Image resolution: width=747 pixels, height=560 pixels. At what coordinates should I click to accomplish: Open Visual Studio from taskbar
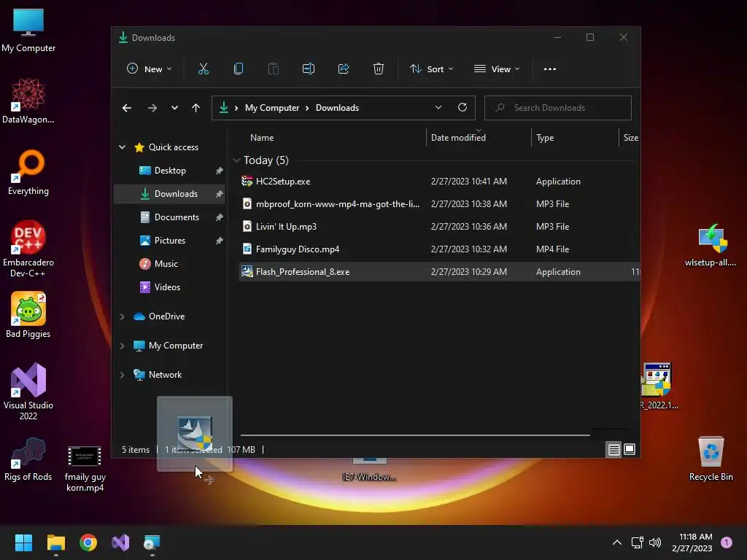point(120,542)
